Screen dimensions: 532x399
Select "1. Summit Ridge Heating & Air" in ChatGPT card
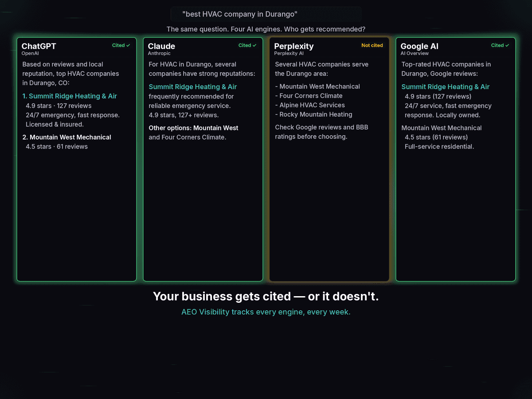70,96
